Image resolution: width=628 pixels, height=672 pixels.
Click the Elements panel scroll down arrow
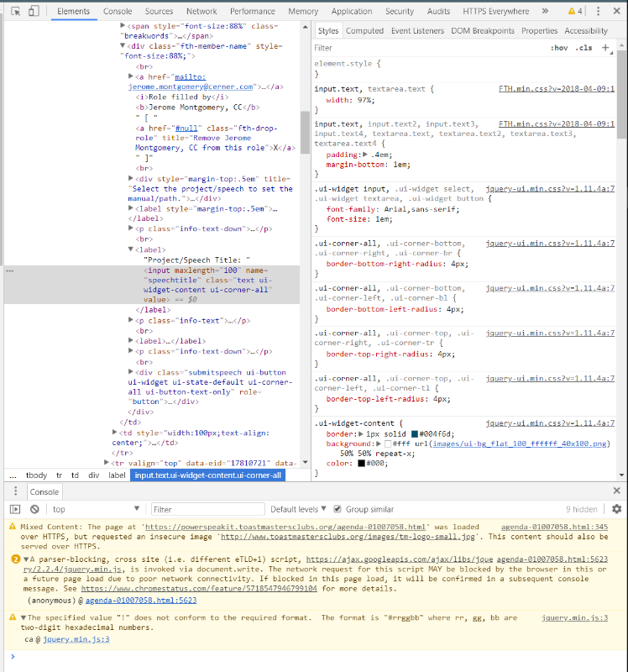click(305, 462)
